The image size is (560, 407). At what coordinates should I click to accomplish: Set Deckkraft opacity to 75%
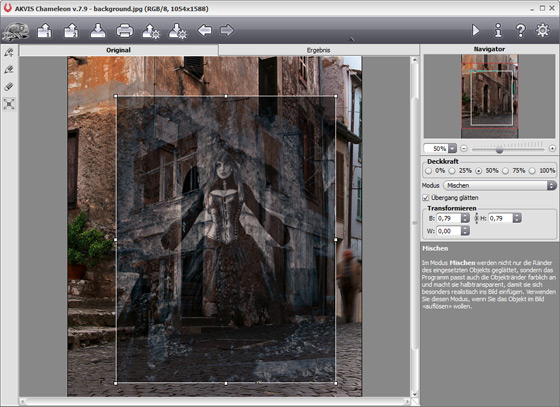(505, 171)
